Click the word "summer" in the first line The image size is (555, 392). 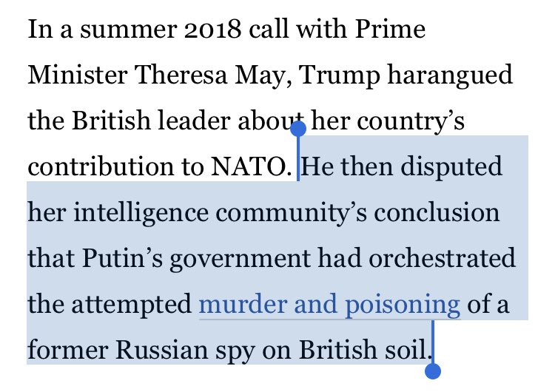(x=121, y=30)
